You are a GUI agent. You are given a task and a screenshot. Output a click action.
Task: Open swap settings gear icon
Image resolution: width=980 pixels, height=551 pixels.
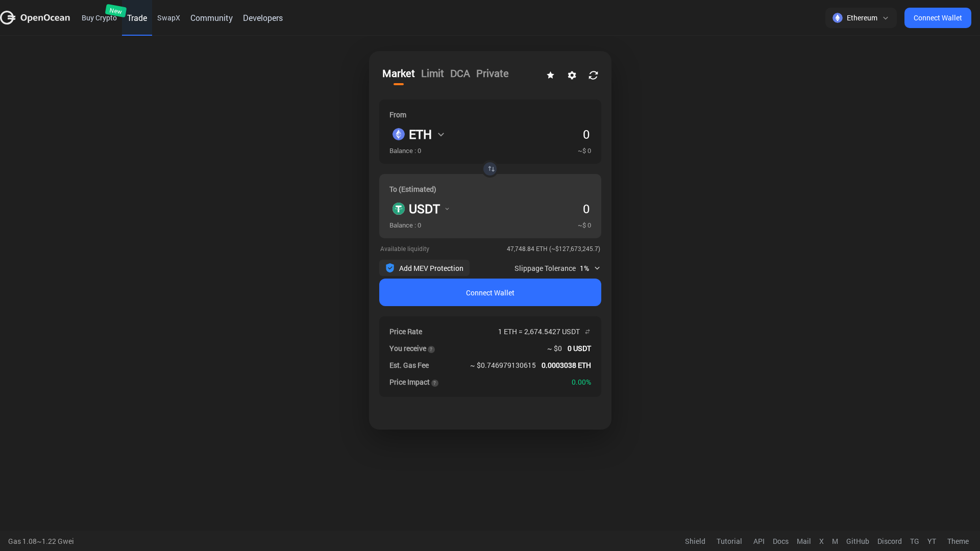(x=572, y=75)
